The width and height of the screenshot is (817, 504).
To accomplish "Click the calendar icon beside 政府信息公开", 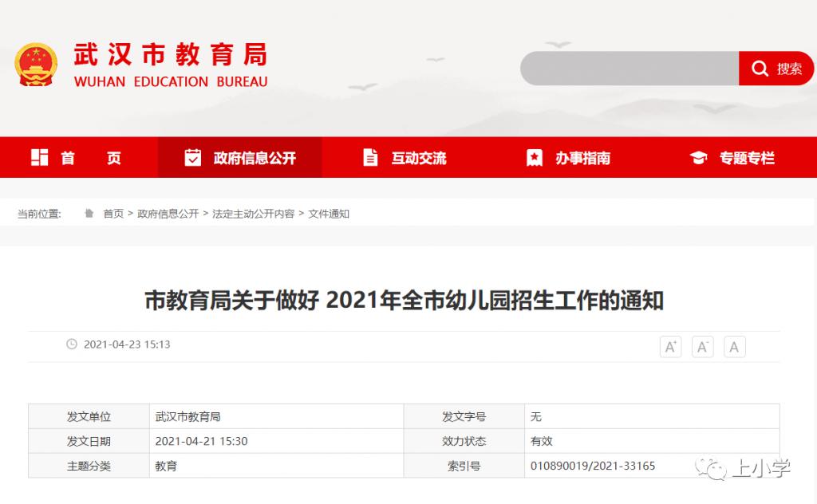I will [x=193, y=157].
